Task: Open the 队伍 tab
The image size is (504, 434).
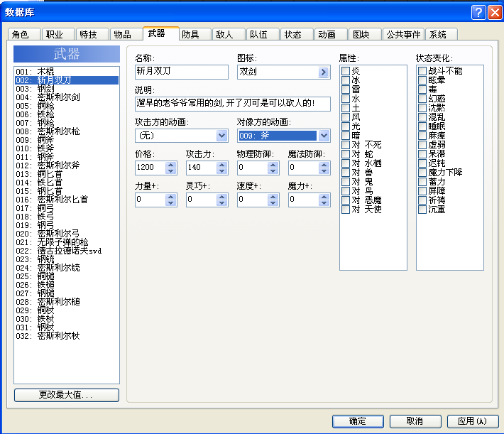Action: coord(263,34)
